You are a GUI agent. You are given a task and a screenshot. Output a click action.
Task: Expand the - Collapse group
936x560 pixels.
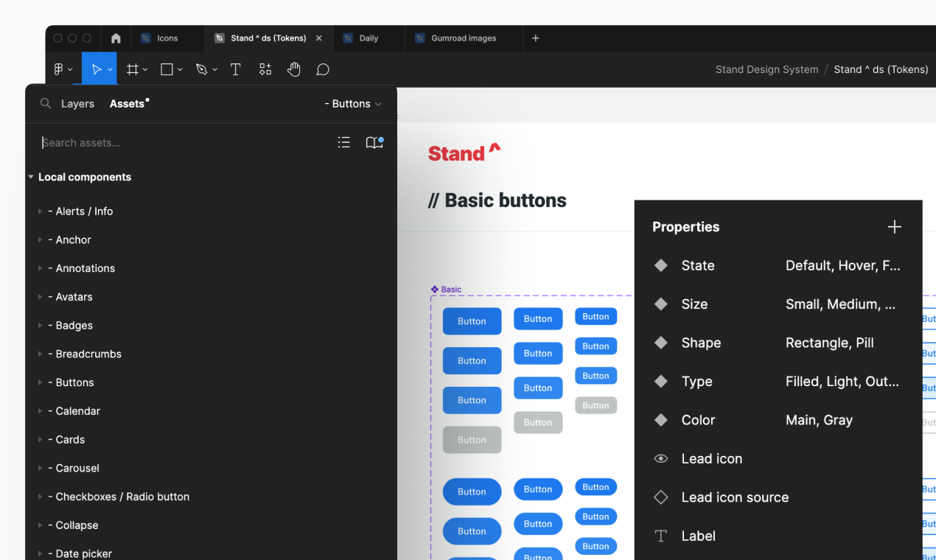coord(41,525)
